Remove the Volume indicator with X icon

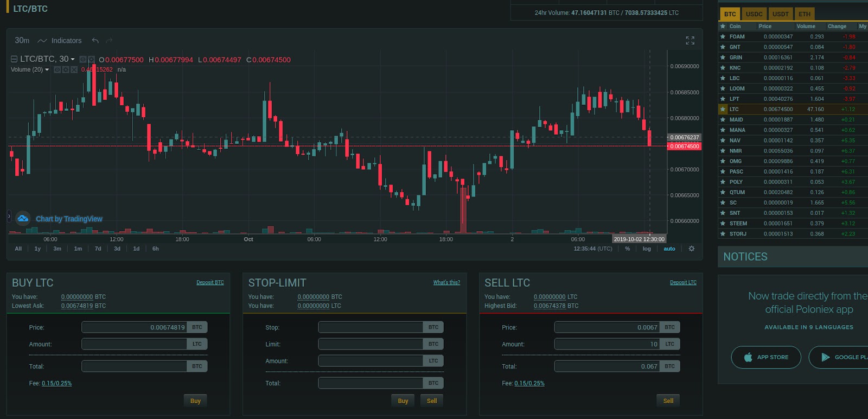(74, 69)
